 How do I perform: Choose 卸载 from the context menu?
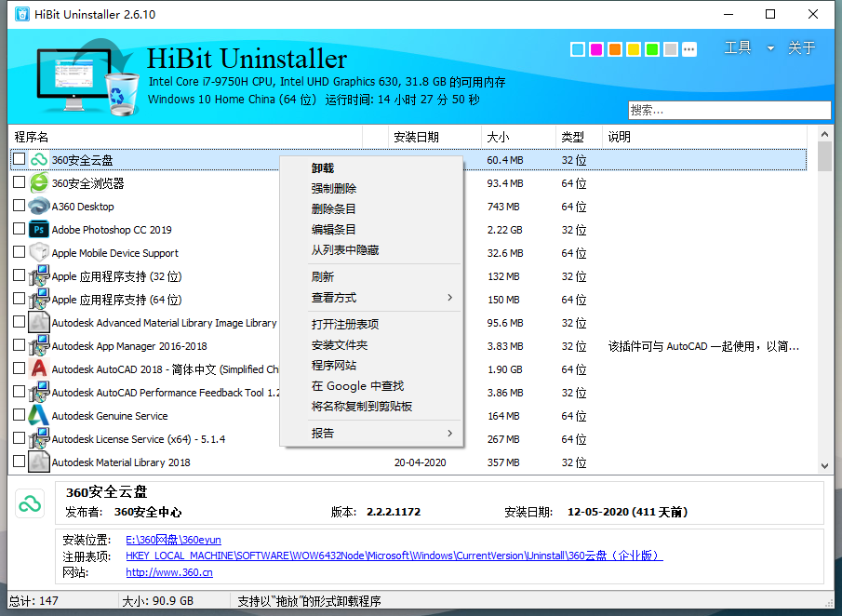coord(371,168)
